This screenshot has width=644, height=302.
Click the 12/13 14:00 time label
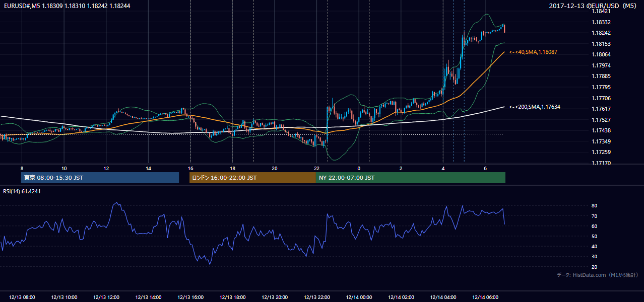click(x=148, y=297)
